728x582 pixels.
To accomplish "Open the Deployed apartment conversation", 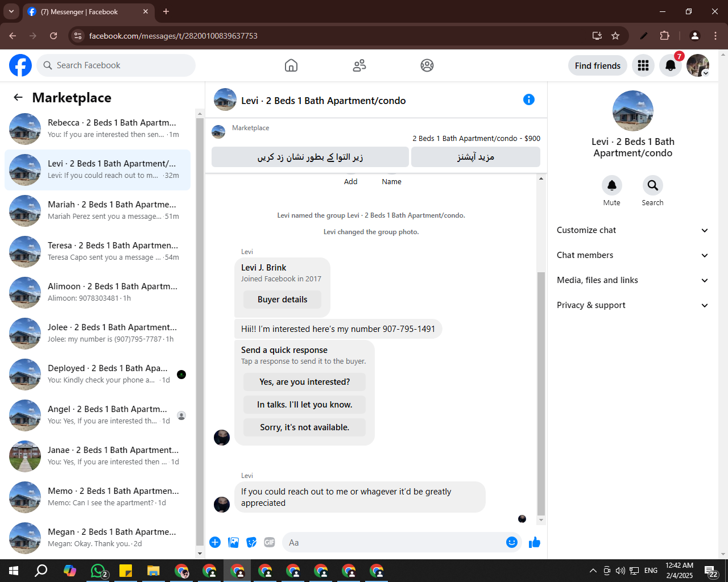I will 98,375.
